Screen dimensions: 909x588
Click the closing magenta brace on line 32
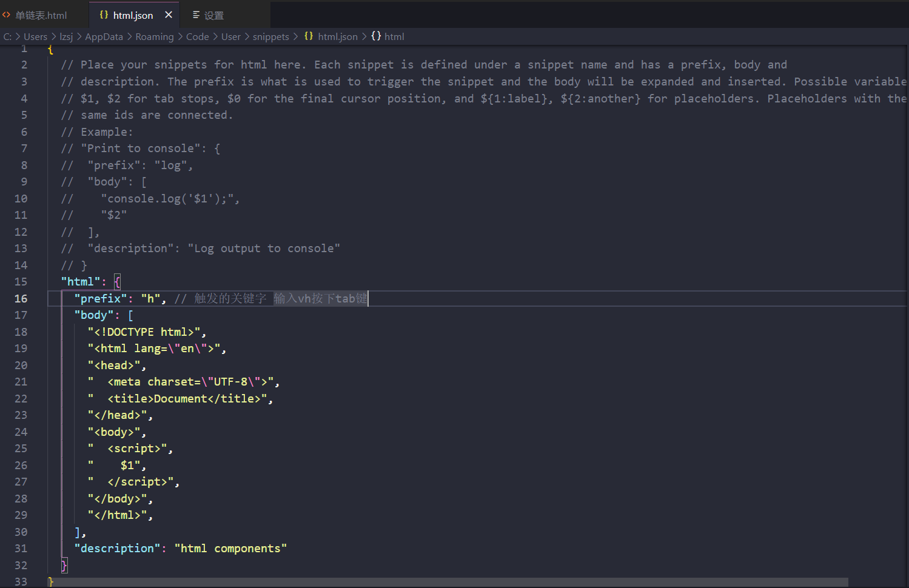coord(64,565)
